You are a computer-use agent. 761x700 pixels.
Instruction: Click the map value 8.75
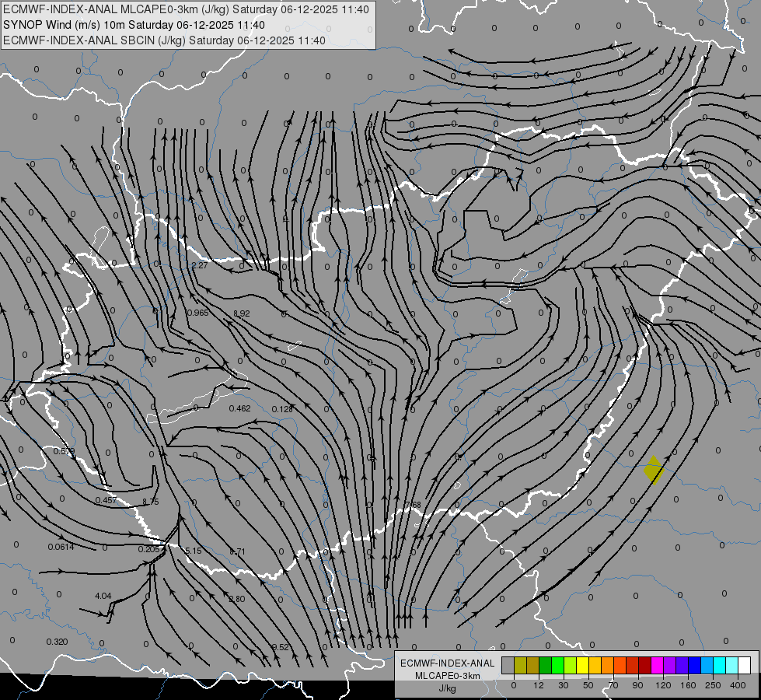151,502
